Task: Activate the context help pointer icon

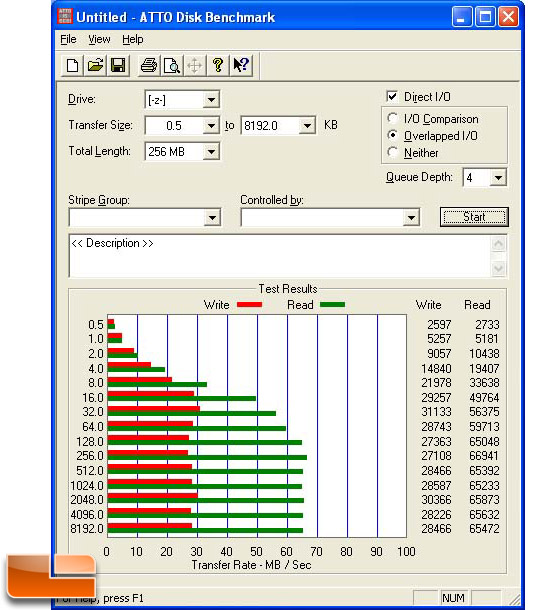Action: 241,65
